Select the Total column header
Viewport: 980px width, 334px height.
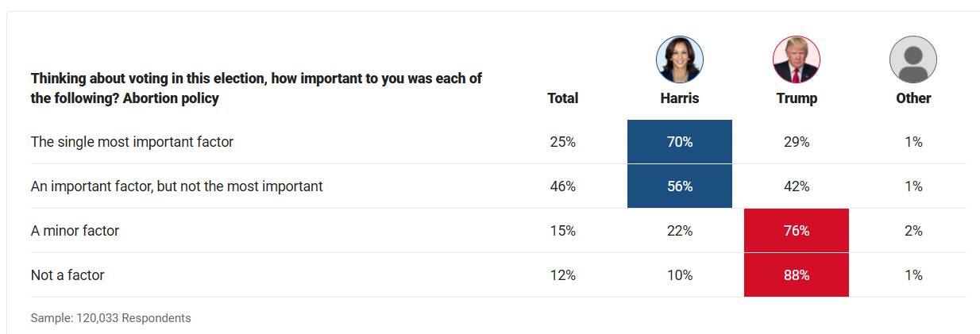pyautogui.click(x=562, y=98)
